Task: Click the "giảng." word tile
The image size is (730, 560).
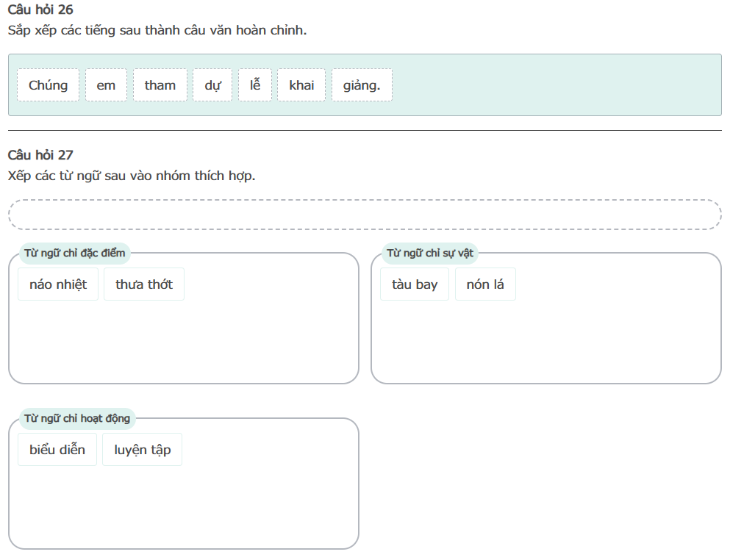Action: pyautogui.click(x=362, y=85)
